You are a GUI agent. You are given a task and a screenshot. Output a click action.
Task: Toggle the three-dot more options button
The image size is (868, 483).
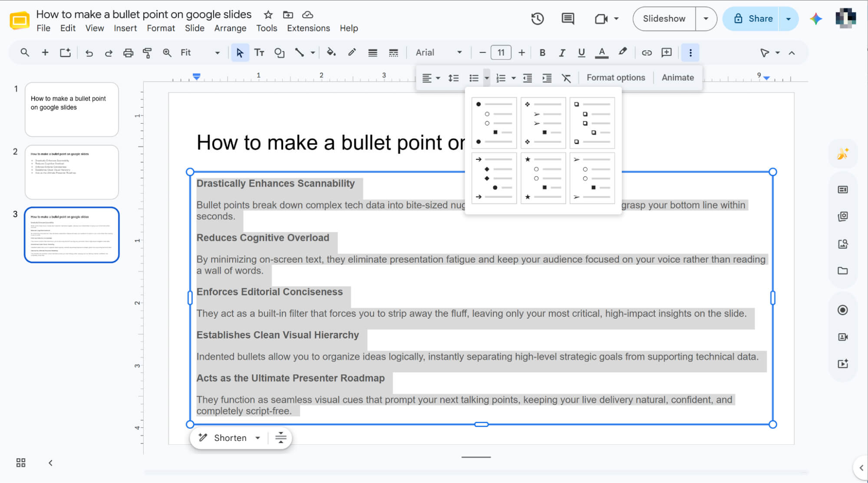point(690,53)
